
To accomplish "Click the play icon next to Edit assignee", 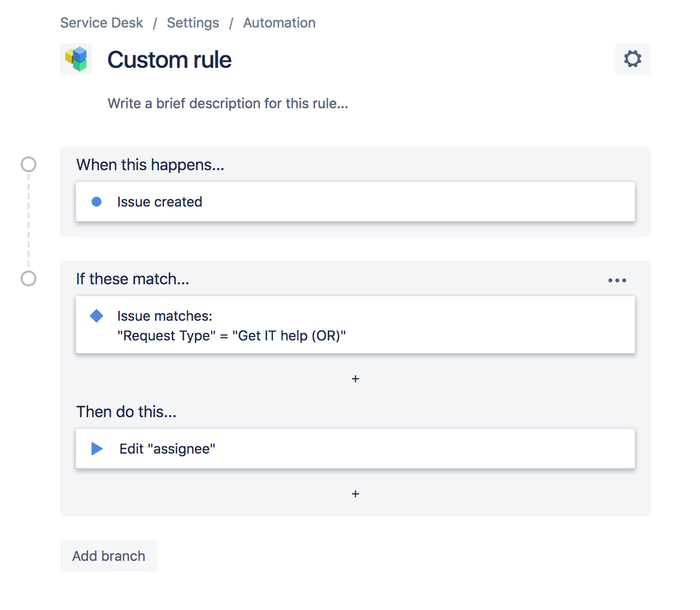I will 96,448.
